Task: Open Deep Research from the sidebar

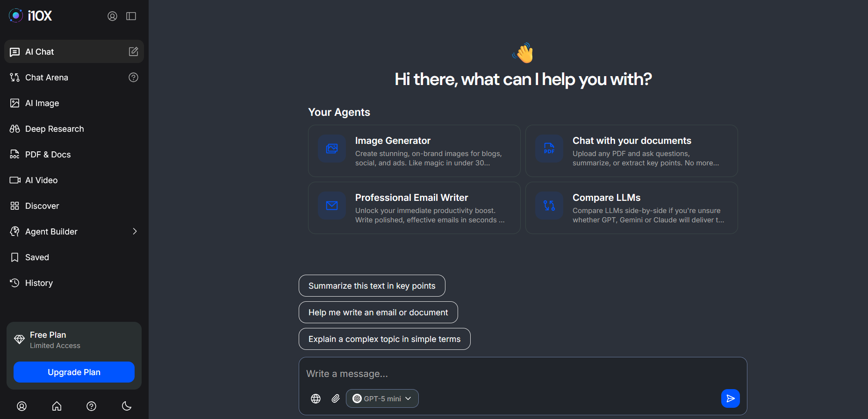Action: 54,129
